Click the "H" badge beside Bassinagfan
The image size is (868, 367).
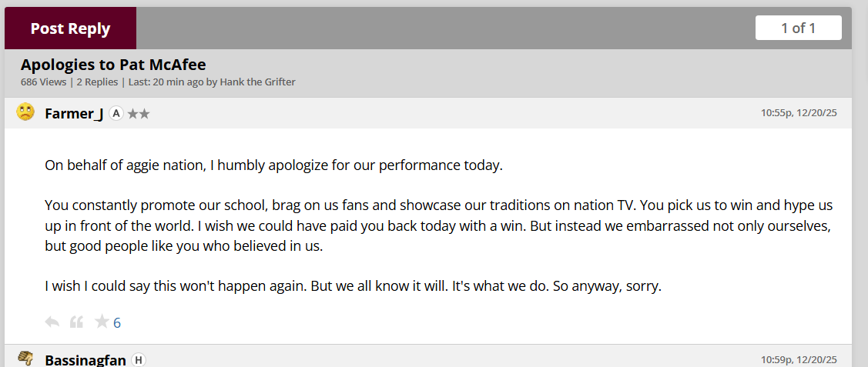[x=139, y=360]
